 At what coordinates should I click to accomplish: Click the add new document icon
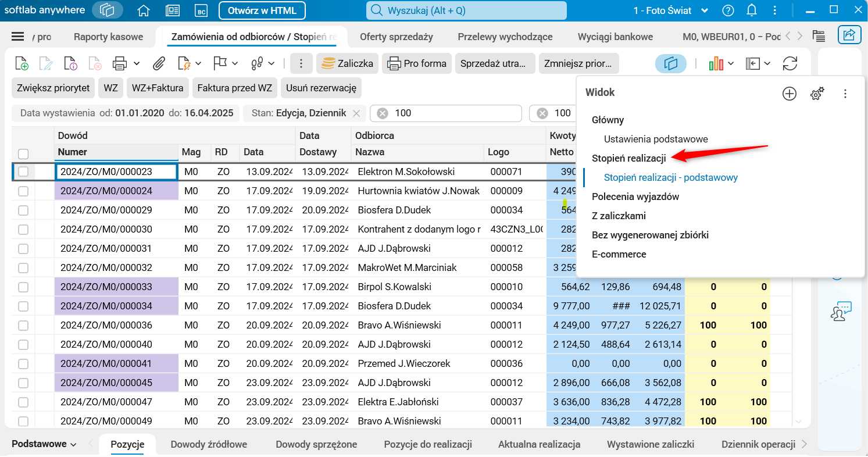pyautogui.click(x=22, y=63)
